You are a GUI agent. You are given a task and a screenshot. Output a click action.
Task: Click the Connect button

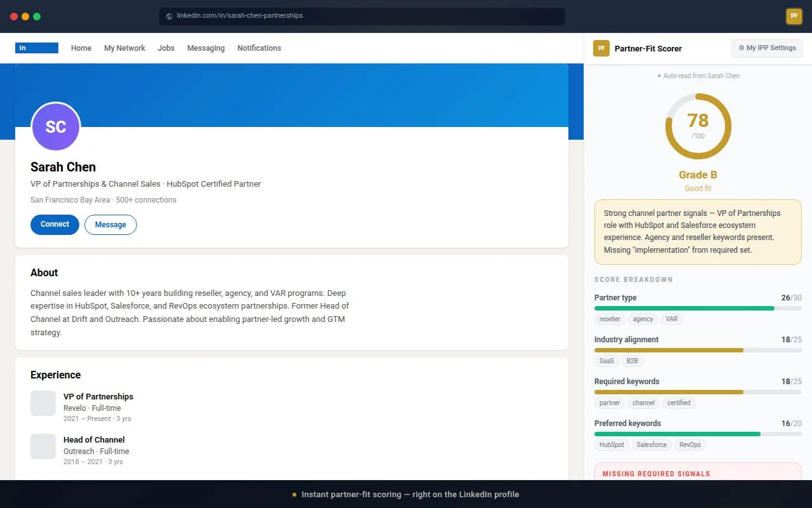(55, 225)
